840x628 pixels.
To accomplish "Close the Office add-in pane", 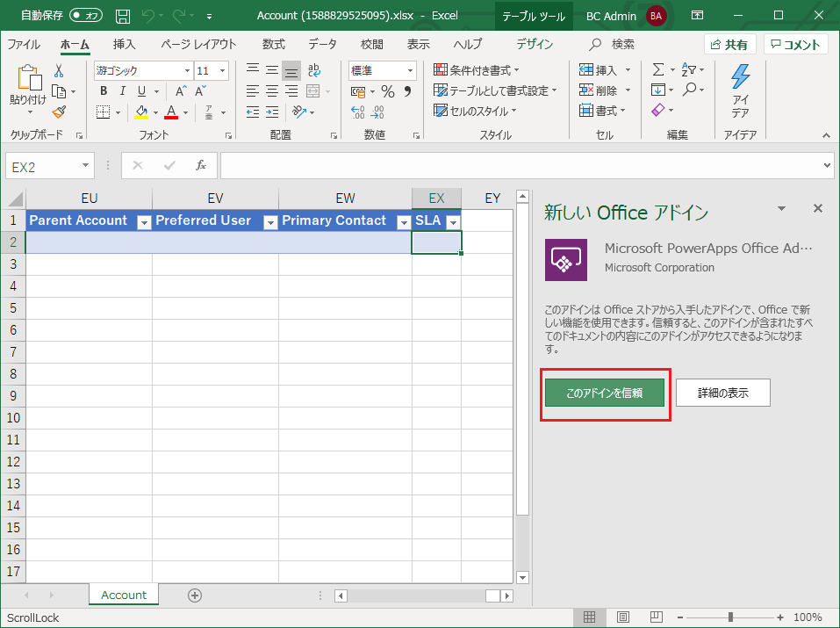I will 817,208.
